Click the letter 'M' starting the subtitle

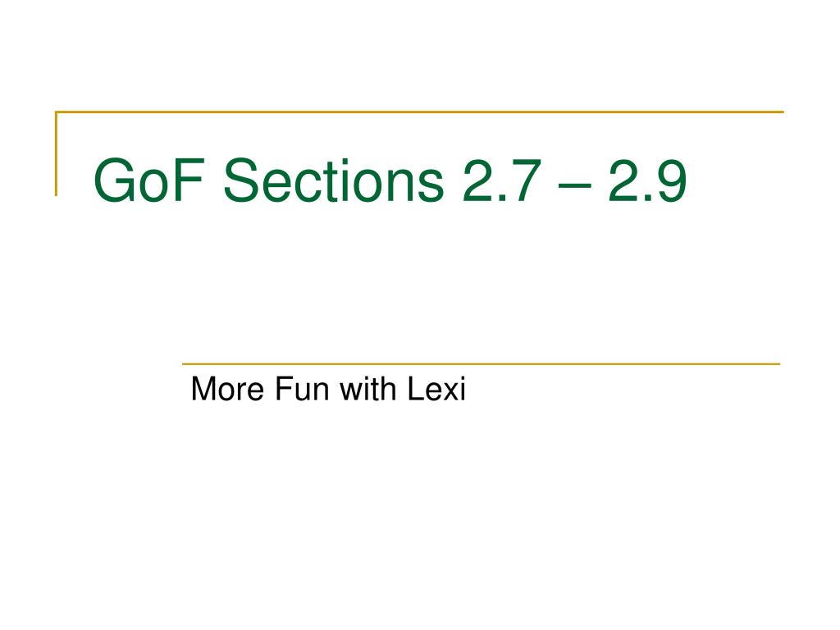tap(203, 388)
